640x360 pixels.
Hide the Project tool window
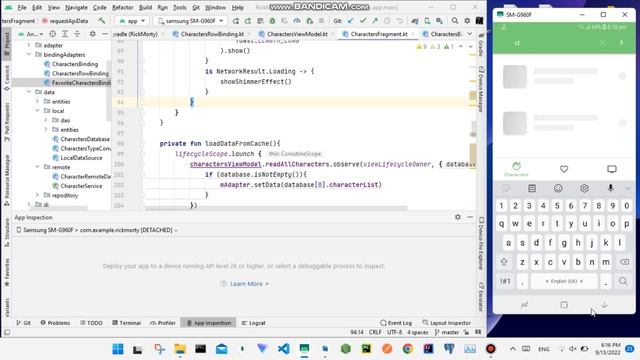coord(104,34)
